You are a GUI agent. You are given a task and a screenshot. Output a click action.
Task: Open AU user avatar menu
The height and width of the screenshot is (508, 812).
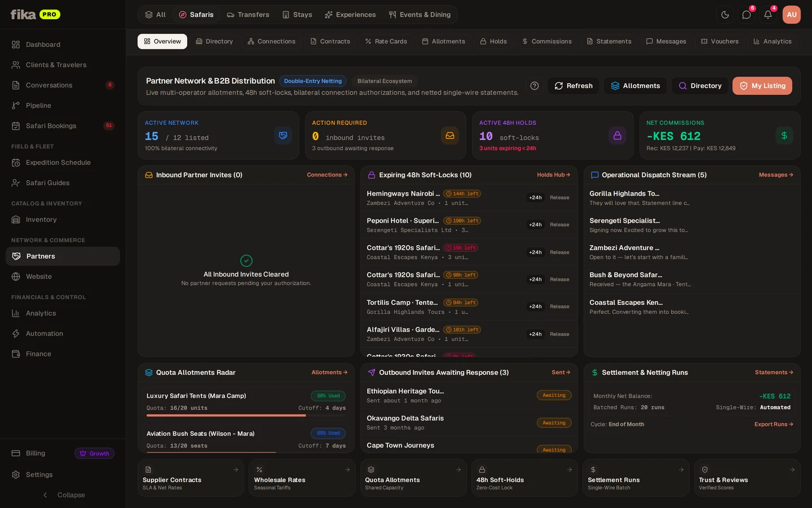[x=792, y=15]
